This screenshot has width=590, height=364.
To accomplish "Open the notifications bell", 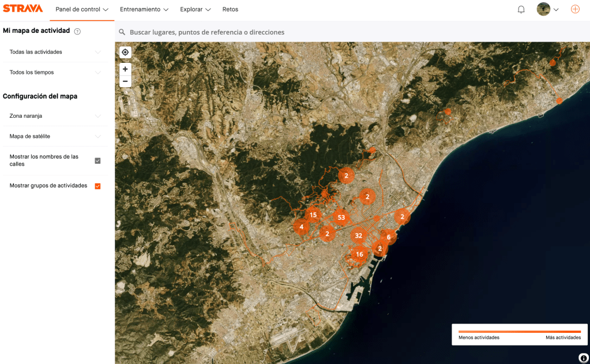I will [521, 9].
